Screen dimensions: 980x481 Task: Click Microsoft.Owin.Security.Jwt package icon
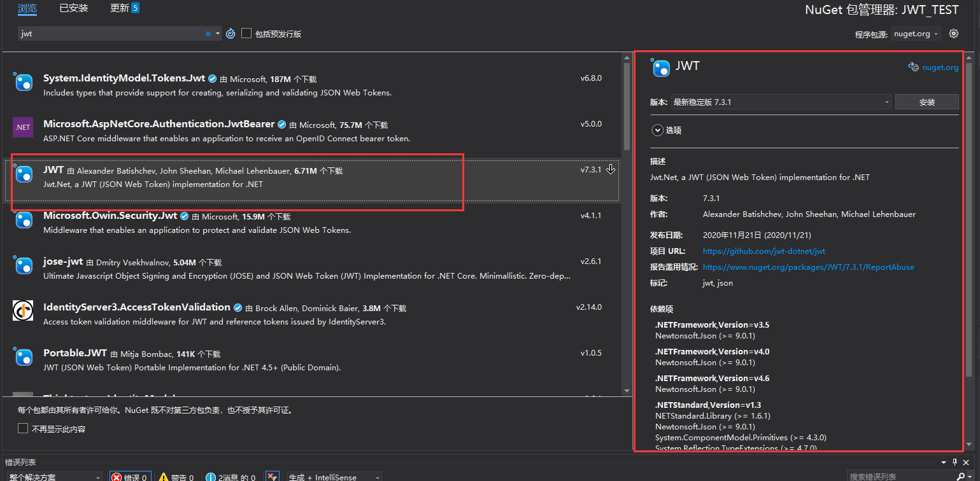pos(23,219)
